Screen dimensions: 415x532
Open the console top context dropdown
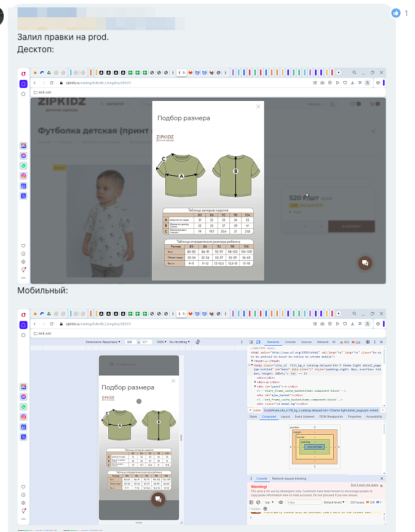coord(269,502)
